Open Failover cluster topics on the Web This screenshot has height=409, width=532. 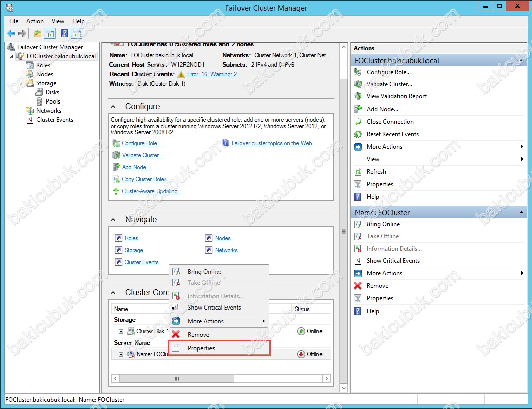272,143
